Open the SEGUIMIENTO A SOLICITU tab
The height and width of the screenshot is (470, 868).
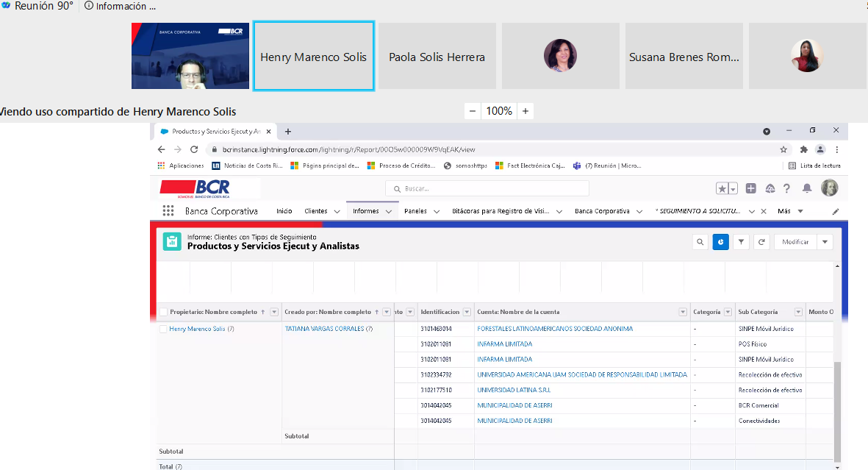[697, 211]
